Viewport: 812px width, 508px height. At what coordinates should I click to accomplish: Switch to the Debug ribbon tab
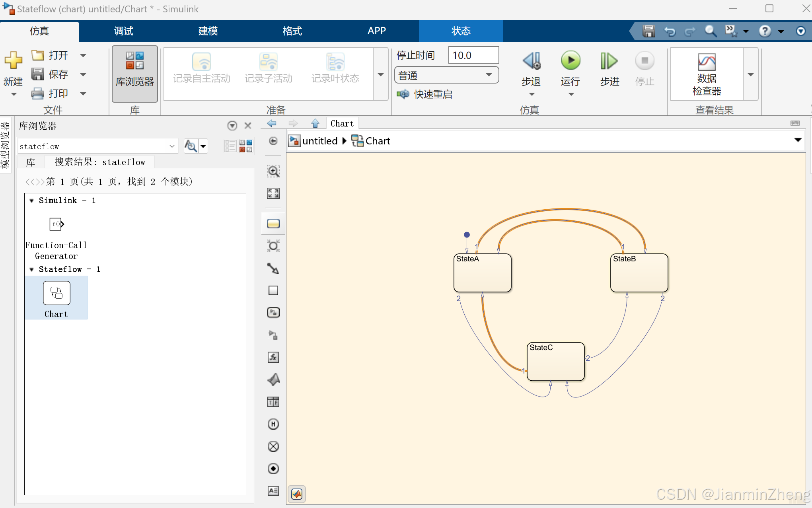[123, 31]
